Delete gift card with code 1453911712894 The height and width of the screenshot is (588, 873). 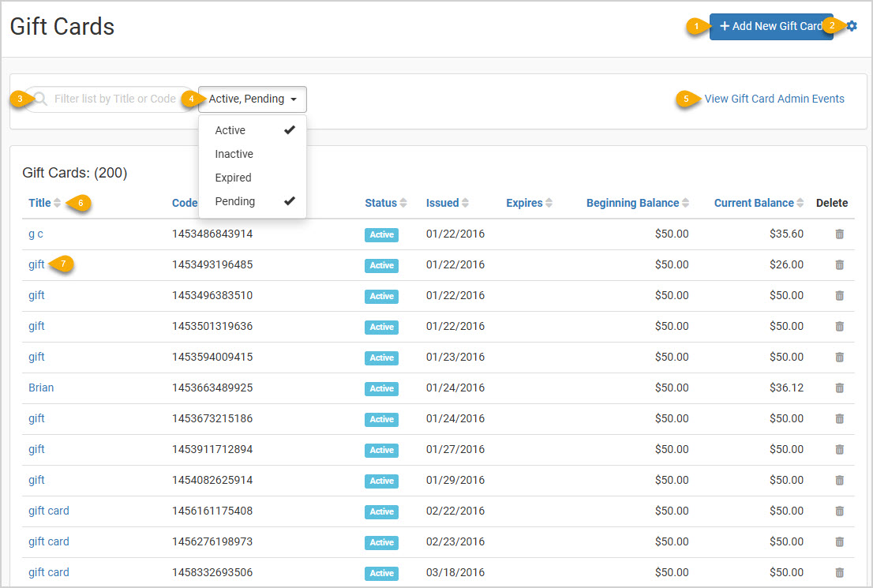click(x=840, y=449)
